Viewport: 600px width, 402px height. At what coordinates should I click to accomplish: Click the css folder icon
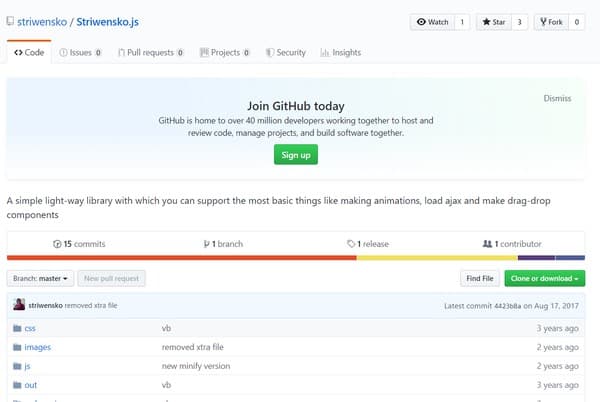[16, 328]
